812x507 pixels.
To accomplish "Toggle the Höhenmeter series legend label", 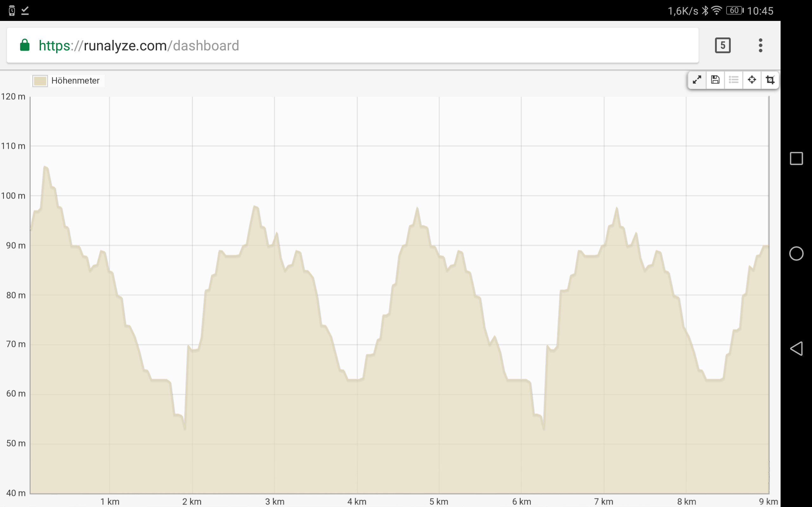I will [x=75, y=81].
